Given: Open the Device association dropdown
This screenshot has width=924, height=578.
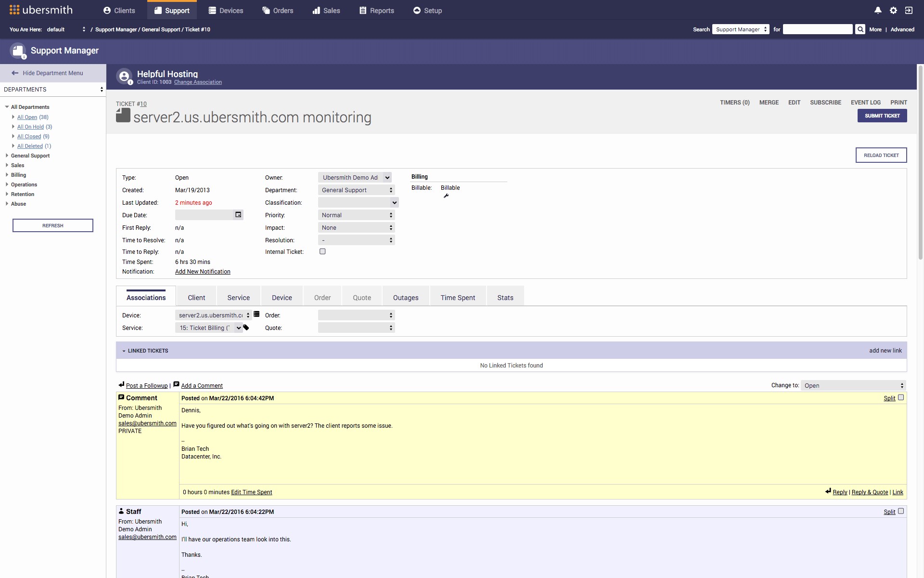Looking at the screenshot, I should click(x=214, y=315).
